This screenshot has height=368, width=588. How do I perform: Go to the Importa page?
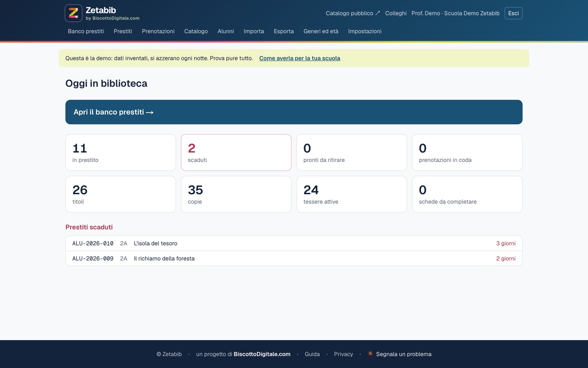coord(254,31)
